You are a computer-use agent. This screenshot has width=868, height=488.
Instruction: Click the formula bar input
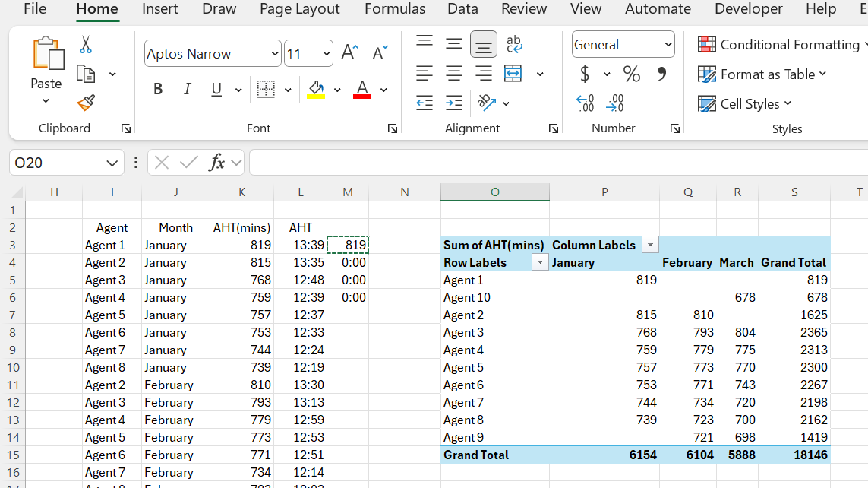click(559, 163)
